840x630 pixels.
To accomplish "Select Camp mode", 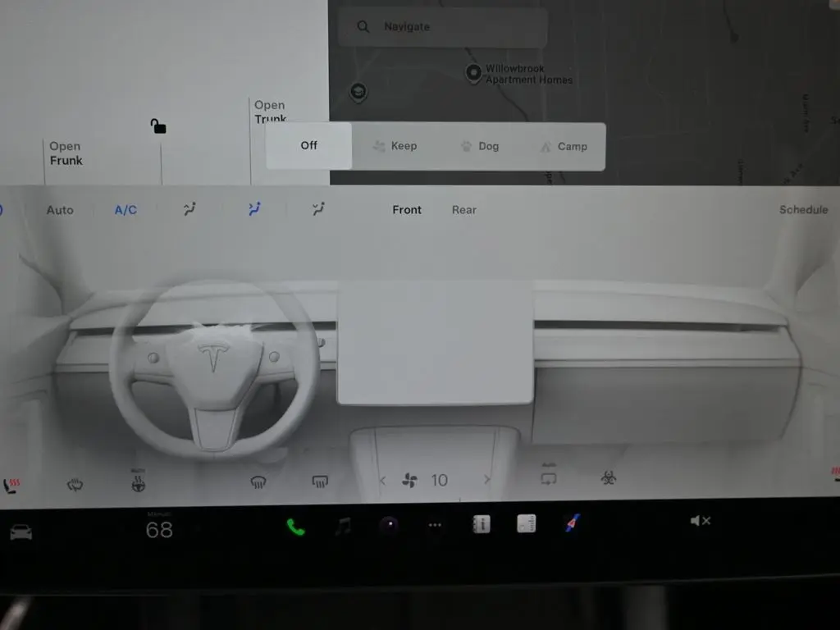I will [564, 146].
